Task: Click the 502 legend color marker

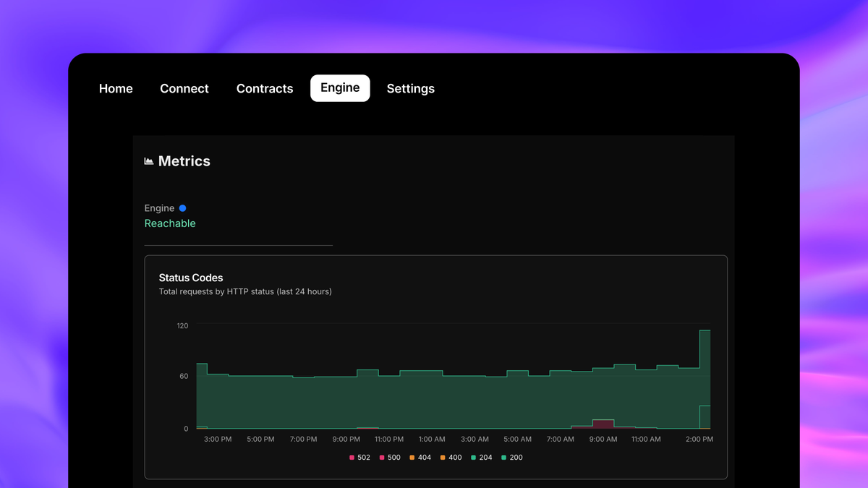Action: click(352, 457)
